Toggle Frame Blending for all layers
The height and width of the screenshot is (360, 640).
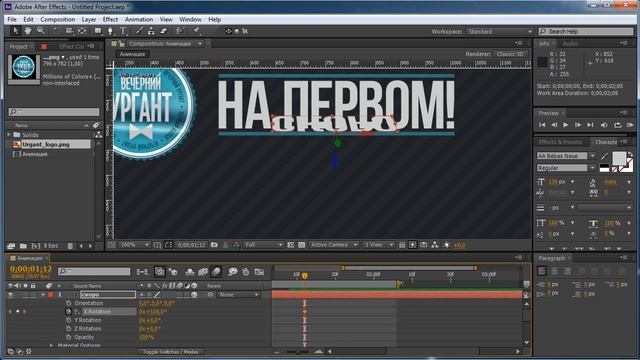203,272
